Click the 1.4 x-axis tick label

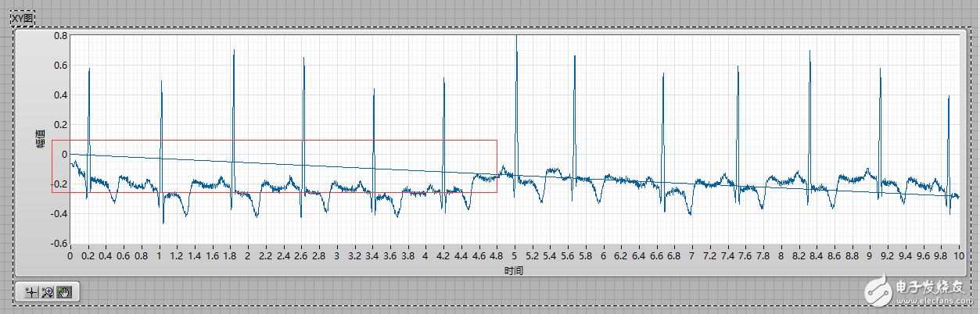pos(195,255)
